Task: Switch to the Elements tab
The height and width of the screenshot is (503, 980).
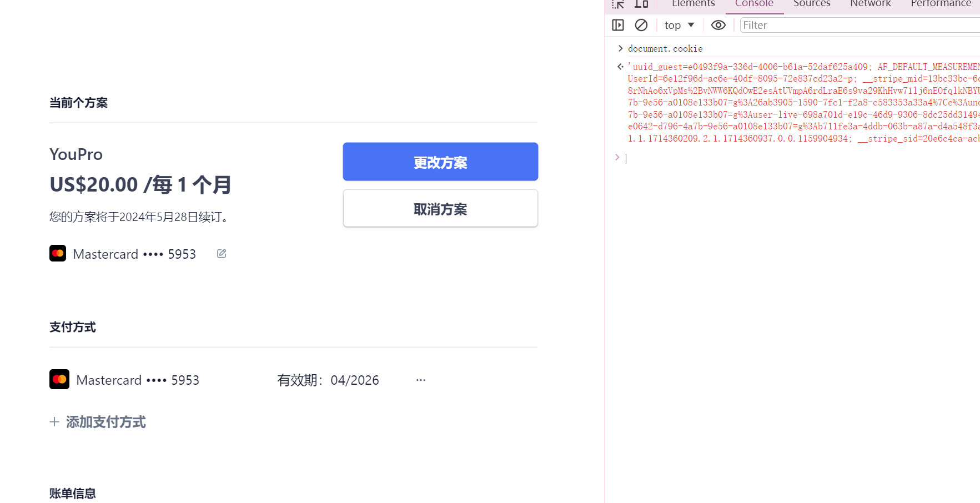Action: 693,4
